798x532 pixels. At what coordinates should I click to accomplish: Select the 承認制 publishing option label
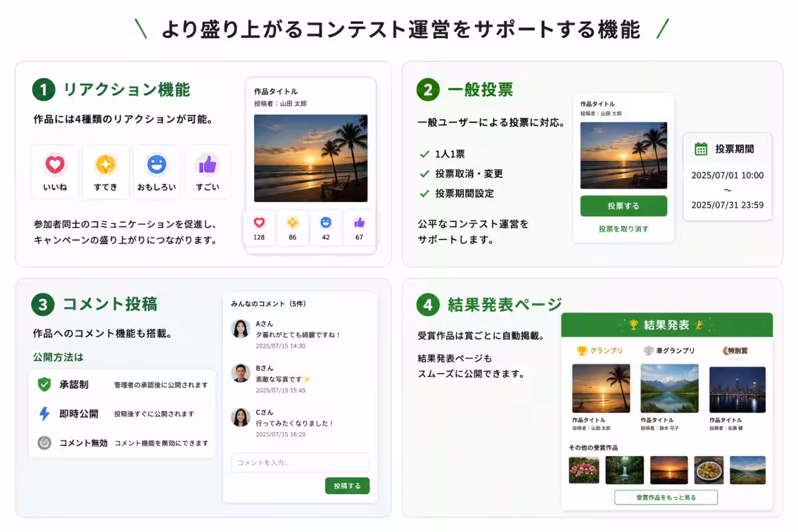74,384
